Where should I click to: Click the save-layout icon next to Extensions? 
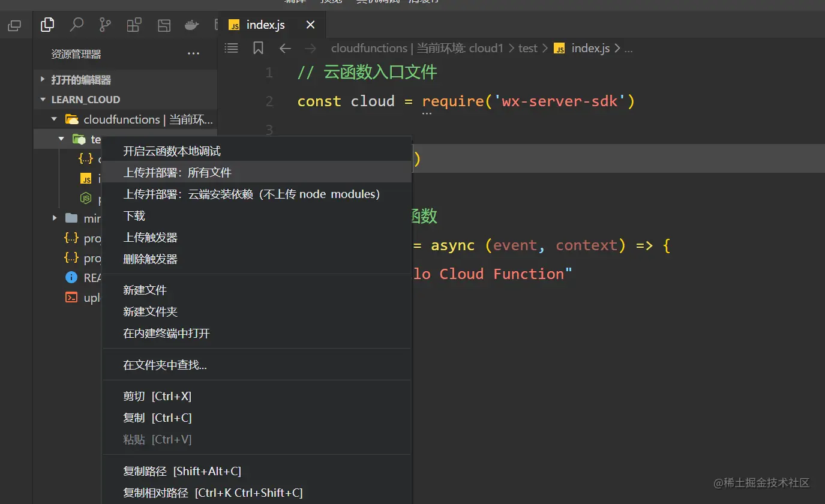tap(164, 25)
